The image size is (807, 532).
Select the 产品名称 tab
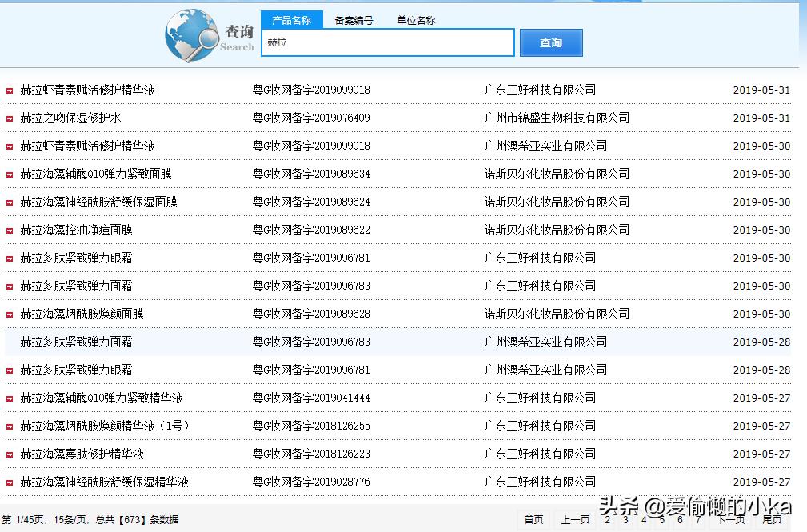[x=292, y=20]
